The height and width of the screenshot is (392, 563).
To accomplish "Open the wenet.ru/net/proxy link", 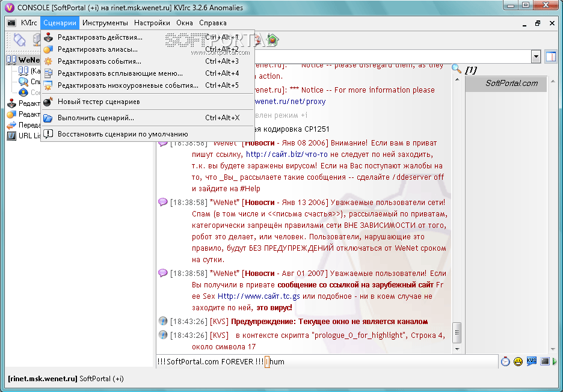I will pyautogui.click(x=290, y=102).
